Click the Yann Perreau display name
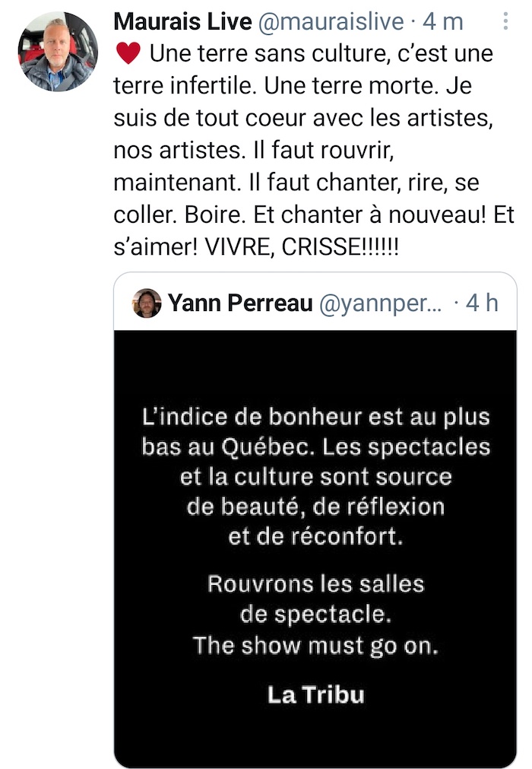The width and height of the screenshot is (532, 769). point(240,303)
